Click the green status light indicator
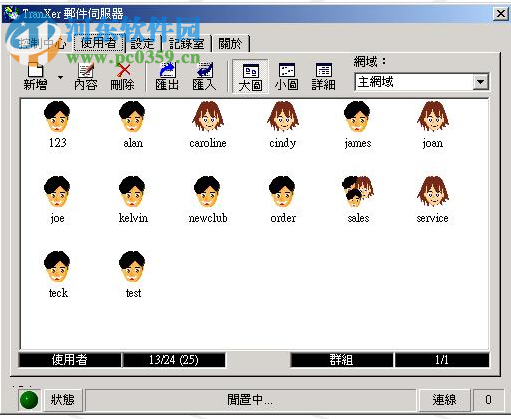This screenshot has height=419, width=511. click(x=29, y=400)
